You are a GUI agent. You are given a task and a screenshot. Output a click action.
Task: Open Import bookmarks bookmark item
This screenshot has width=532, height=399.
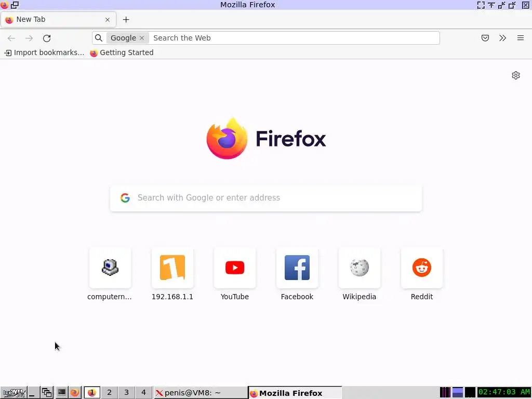(44, 52)
